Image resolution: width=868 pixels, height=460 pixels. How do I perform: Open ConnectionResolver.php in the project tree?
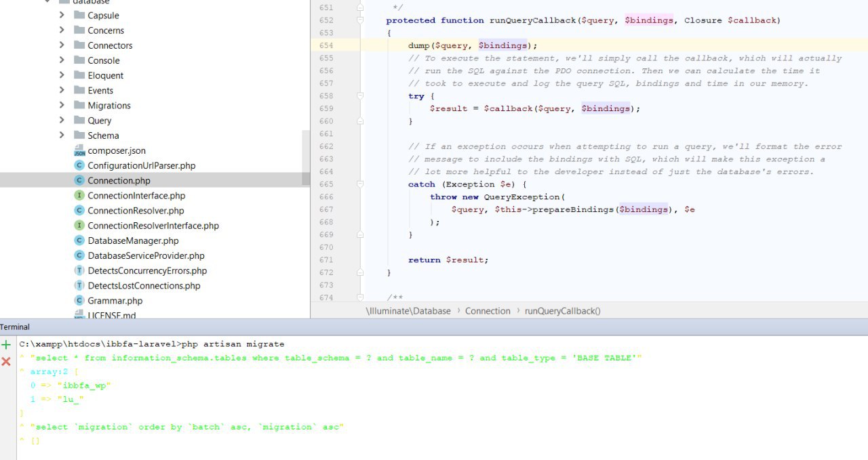pyautogui.click(x=136, y=210)
